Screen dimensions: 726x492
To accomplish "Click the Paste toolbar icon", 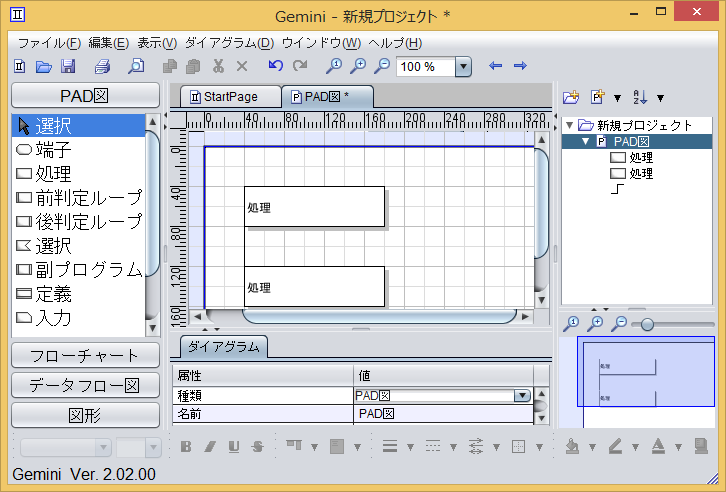I will click(x=193, y=66).
